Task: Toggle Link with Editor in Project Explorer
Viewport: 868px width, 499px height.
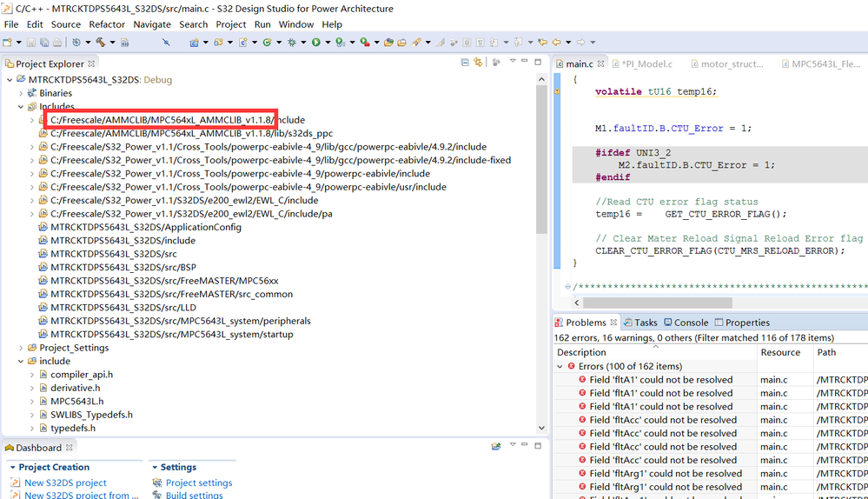Action: point(478,62)
